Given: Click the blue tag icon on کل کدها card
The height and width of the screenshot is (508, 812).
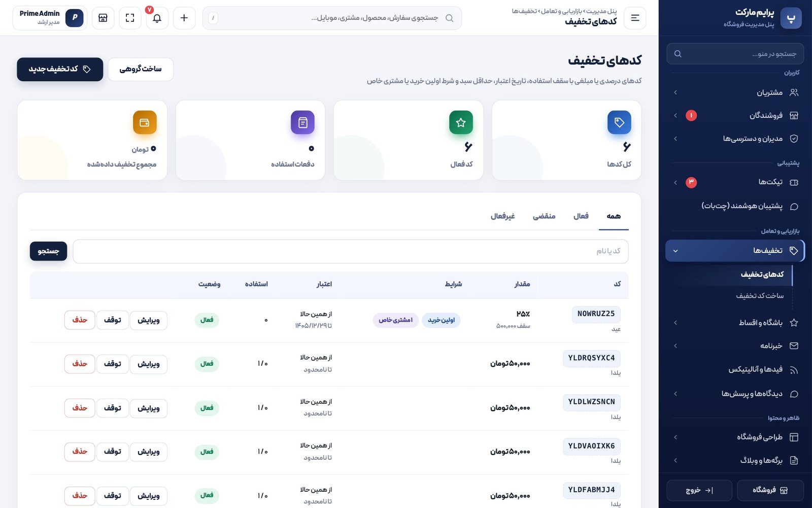Looking at the screenshot, I should [x=619, y=122].
